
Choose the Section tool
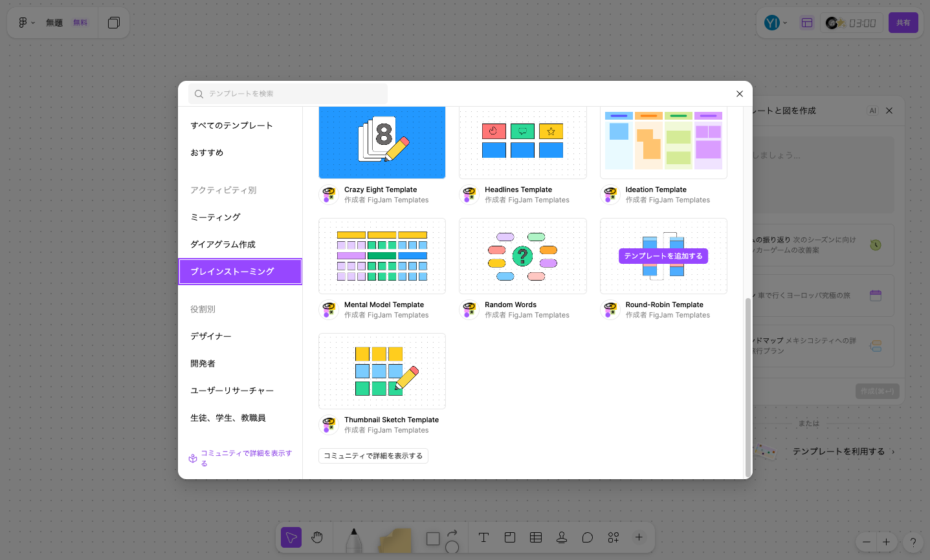(x=509, y=537)
